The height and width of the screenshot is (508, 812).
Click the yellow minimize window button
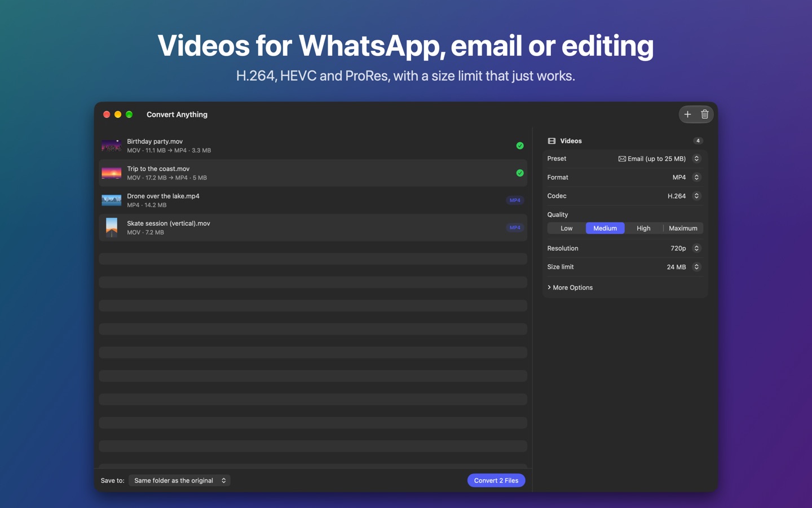(118, 115)
